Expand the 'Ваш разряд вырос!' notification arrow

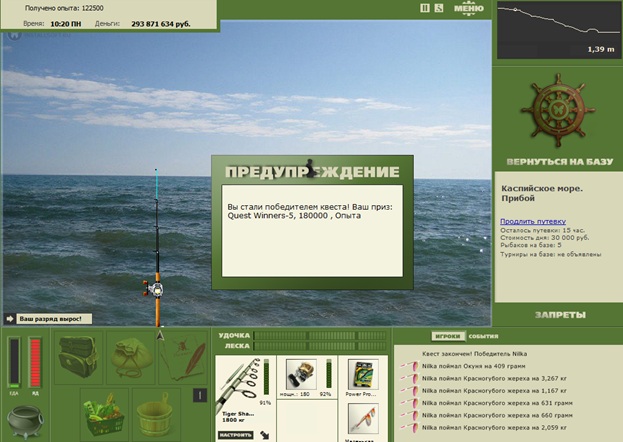coord(10,319)
